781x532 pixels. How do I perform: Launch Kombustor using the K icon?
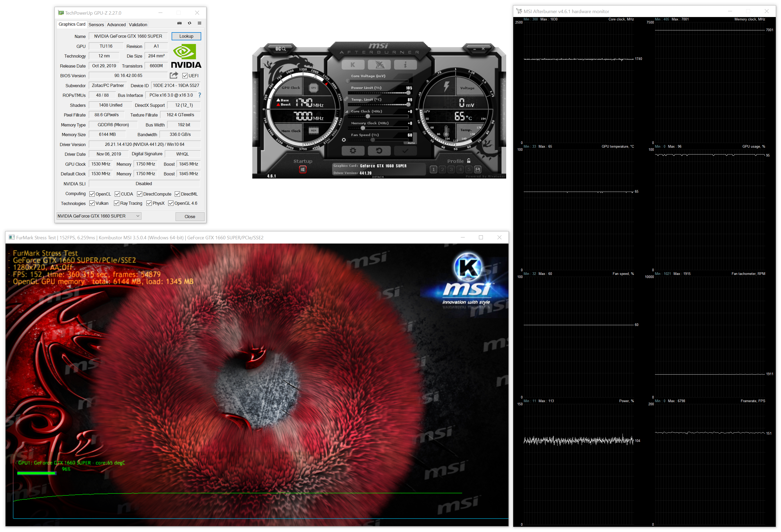353,64
